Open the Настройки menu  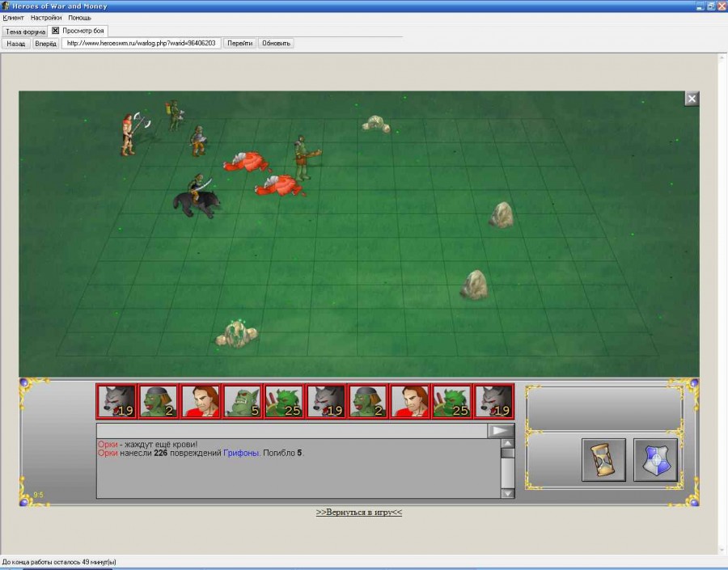pos(46,18)
